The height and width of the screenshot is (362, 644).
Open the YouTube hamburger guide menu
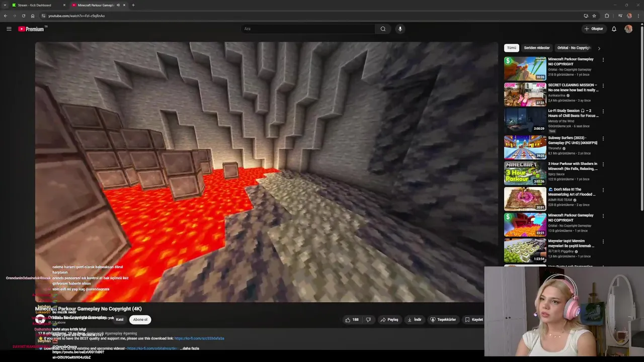point(9,29)
